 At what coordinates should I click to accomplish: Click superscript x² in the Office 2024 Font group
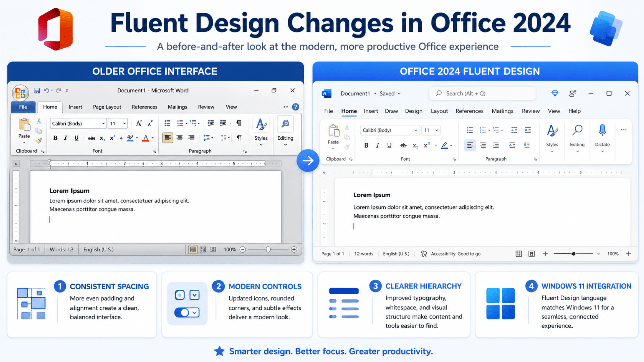427,145
